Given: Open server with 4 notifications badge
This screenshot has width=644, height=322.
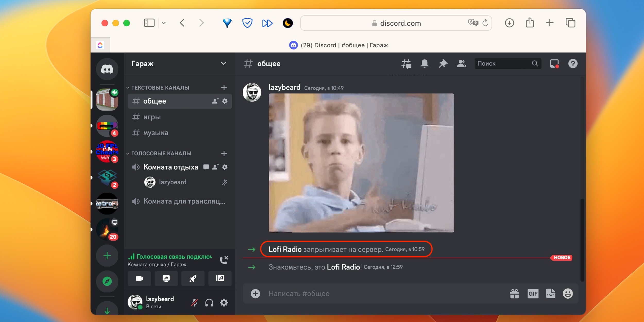Looking at the screenshot, I should tap(107, 126).
